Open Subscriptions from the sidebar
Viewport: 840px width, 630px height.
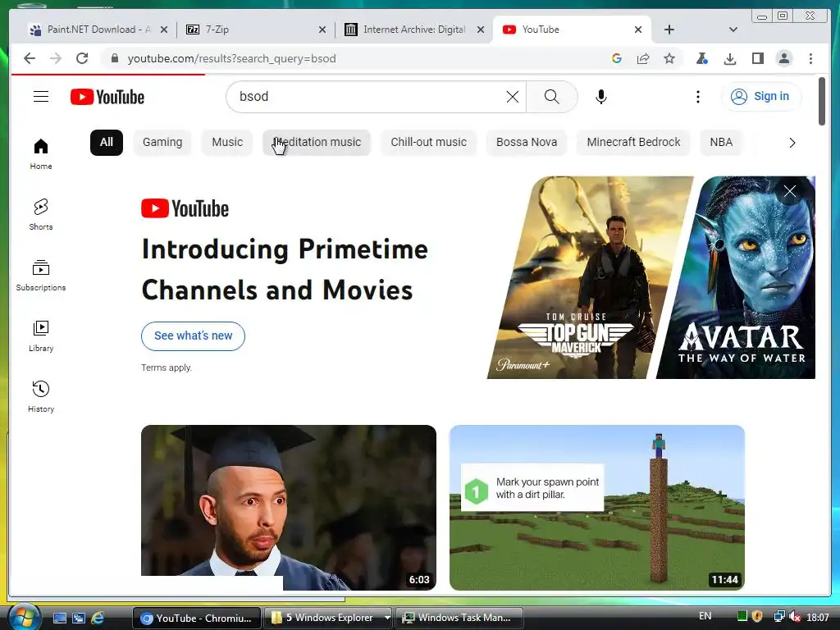tap(41, 276)
